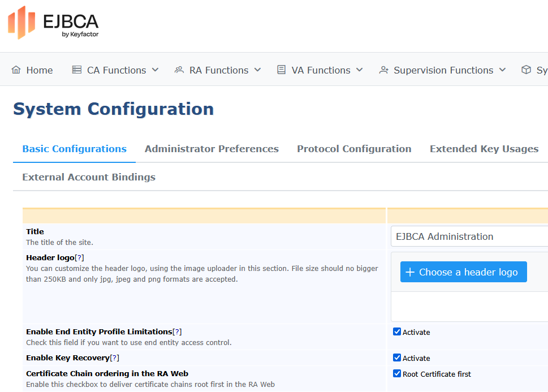548x392 pixels.
Task: Click the Home house icon
Action: click(16, 70)
